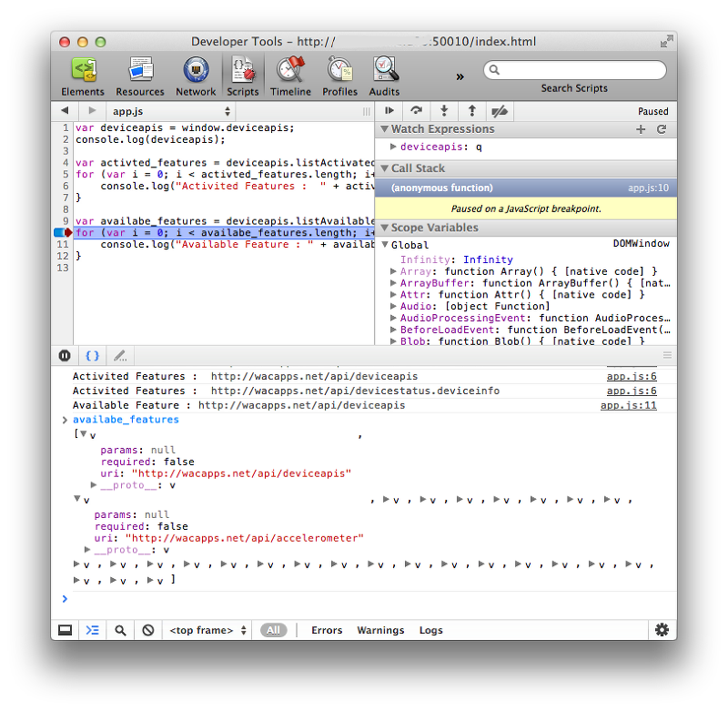The width and height of the screenshot is (728, 711).
Task: Step out of current function
Action: coord(472,110)
